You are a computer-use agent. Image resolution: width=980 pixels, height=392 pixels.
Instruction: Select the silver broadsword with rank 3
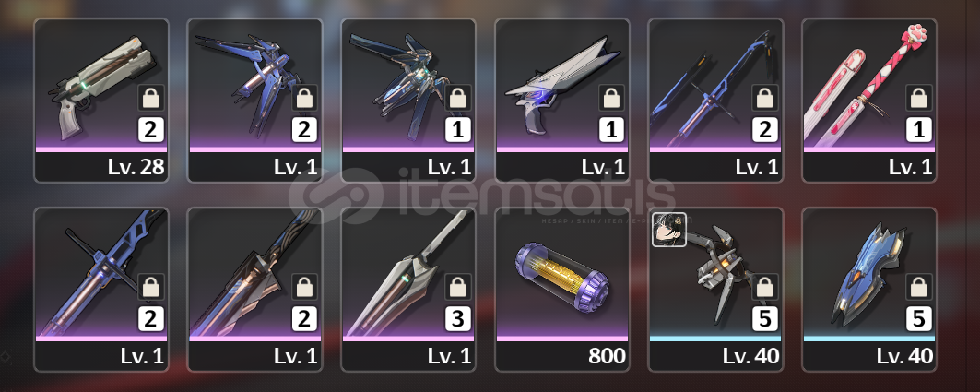click(x=408, y=290)
